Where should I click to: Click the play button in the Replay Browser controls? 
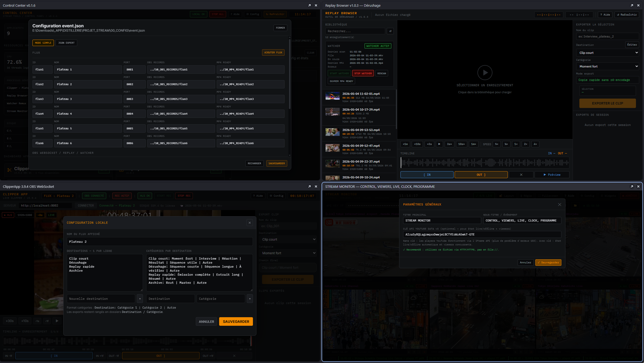tap(439, 144)
